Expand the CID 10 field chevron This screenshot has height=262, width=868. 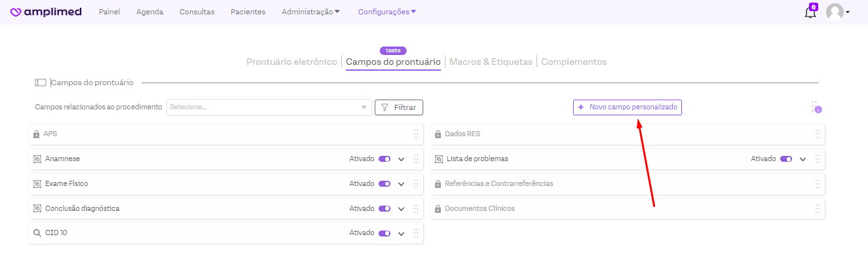[x=402, y=234]
